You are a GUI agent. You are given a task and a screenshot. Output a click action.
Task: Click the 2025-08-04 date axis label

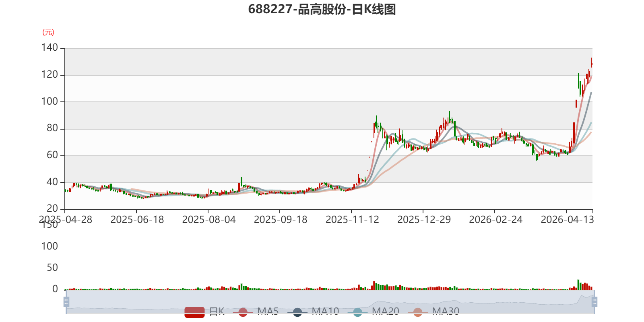[x=209, y=220]
